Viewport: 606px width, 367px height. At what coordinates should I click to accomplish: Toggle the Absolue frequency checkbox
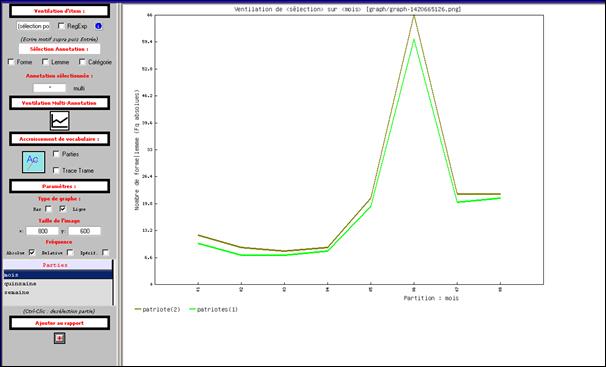[x=32, y=253]
